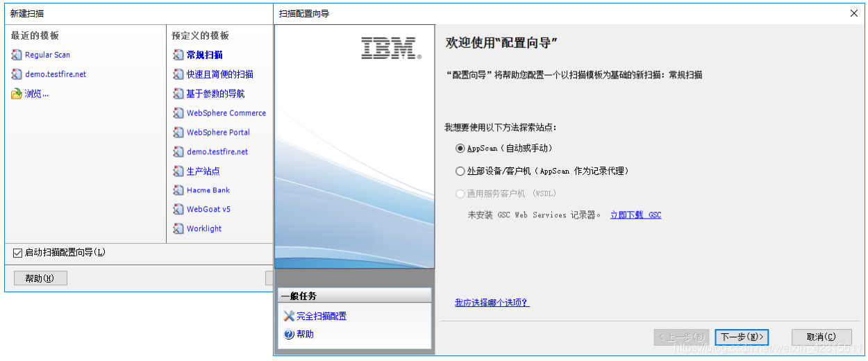Open the Regular Scan recent template

tap(47, 55)
